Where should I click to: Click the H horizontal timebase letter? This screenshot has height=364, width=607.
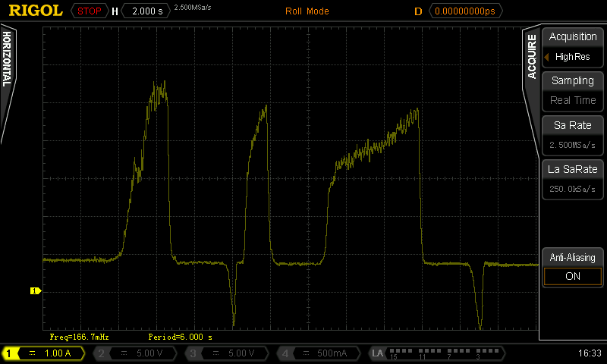115,11
